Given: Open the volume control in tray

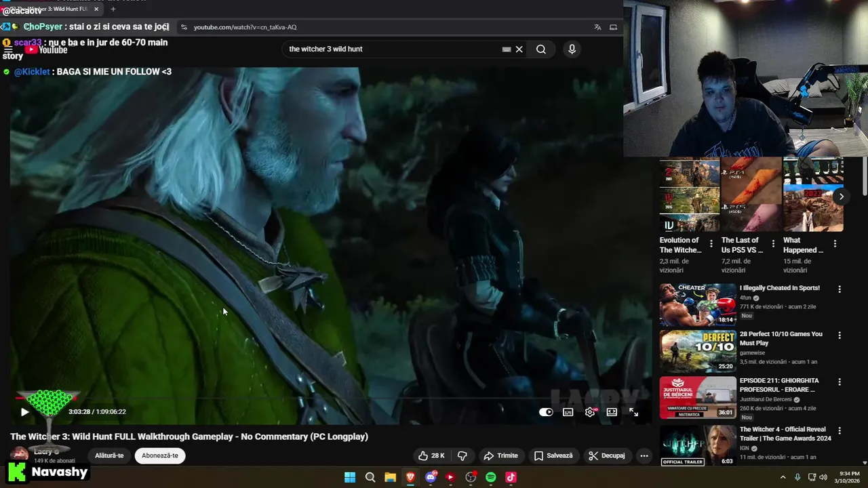Looking at the screenshot, I should [x=823, y=477].
